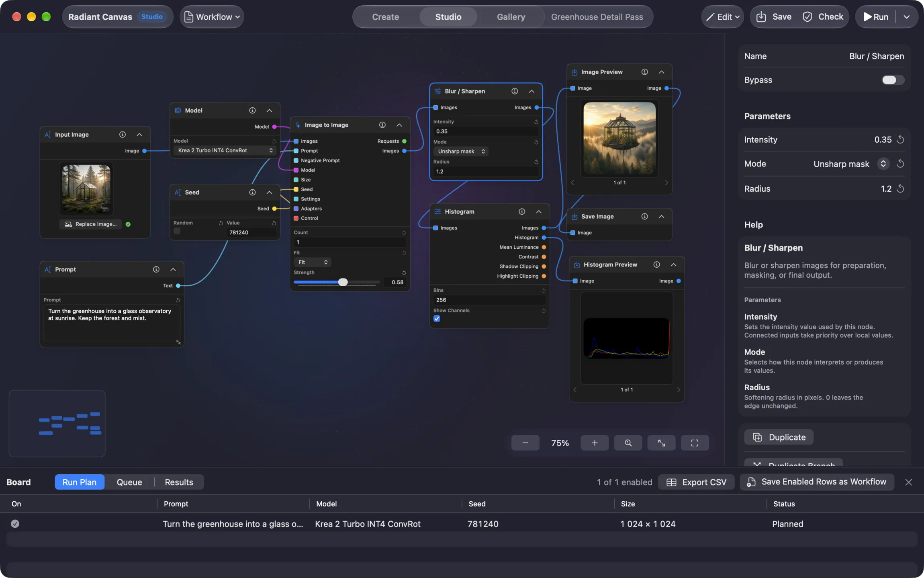Click info icon on Blur / Sharpen node
This screenshot has width=924, height=578.
click(515, 91)
